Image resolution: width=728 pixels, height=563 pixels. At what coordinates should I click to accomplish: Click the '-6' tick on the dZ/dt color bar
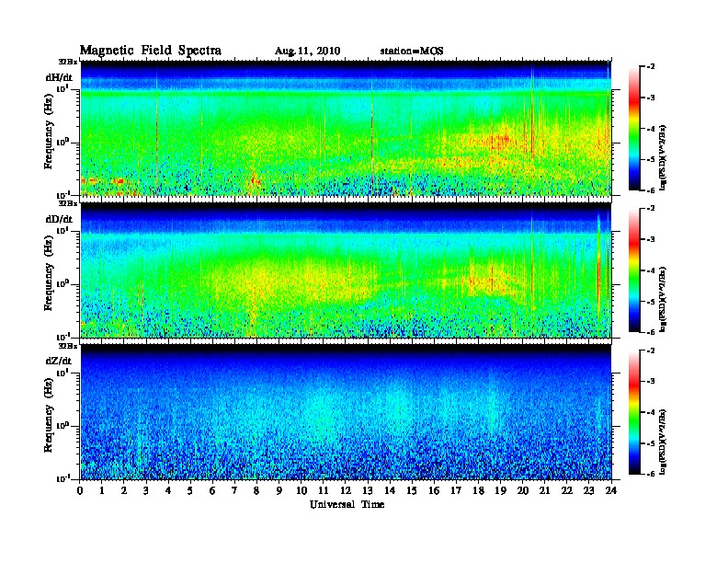click(651, 474)
